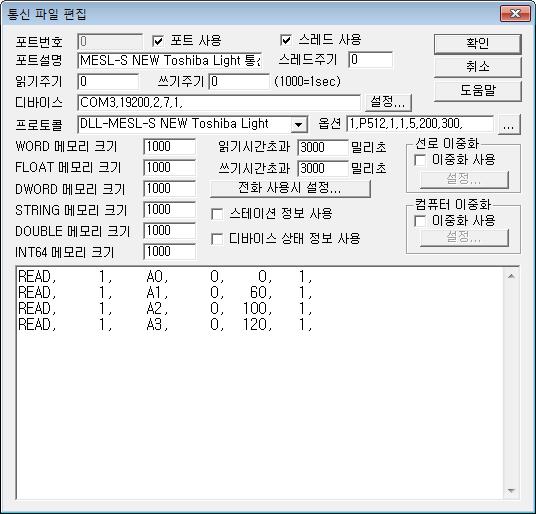Edit the 옵션 value field
The height and width of the screenshot is (514, 536).
(x=420, y=124)
